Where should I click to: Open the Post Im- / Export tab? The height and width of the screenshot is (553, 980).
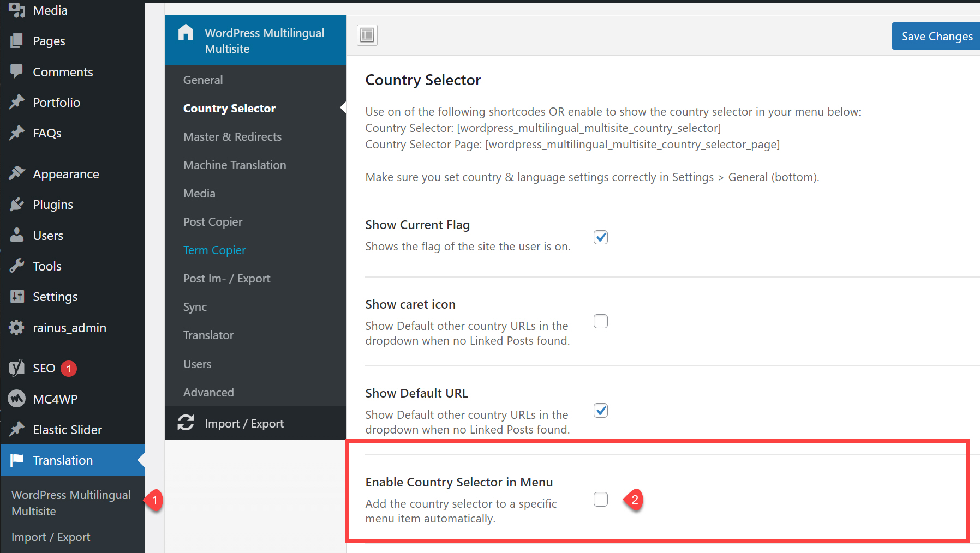[x=256, y=278]
